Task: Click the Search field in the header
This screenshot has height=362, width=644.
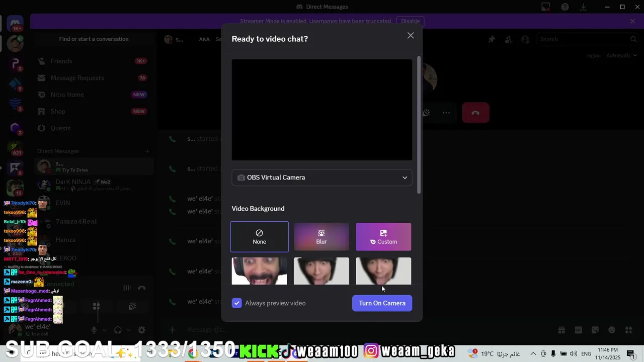Action: pos(588,39)
